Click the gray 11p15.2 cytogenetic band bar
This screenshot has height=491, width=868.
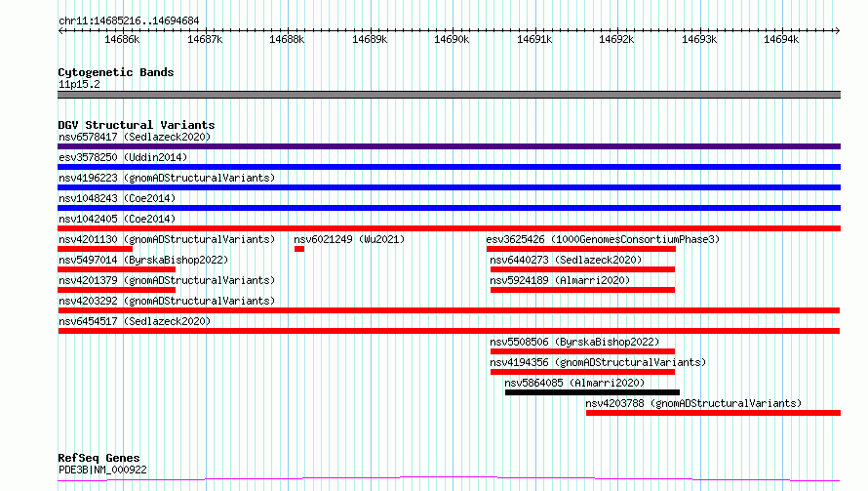(449, 95)
